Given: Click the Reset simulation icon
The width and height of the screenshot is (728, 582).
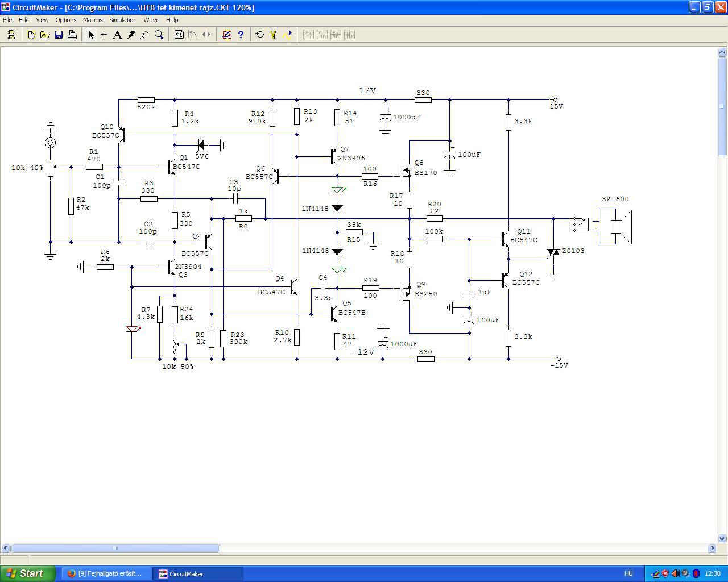Looking at the screenshot, I should [260, 35].
